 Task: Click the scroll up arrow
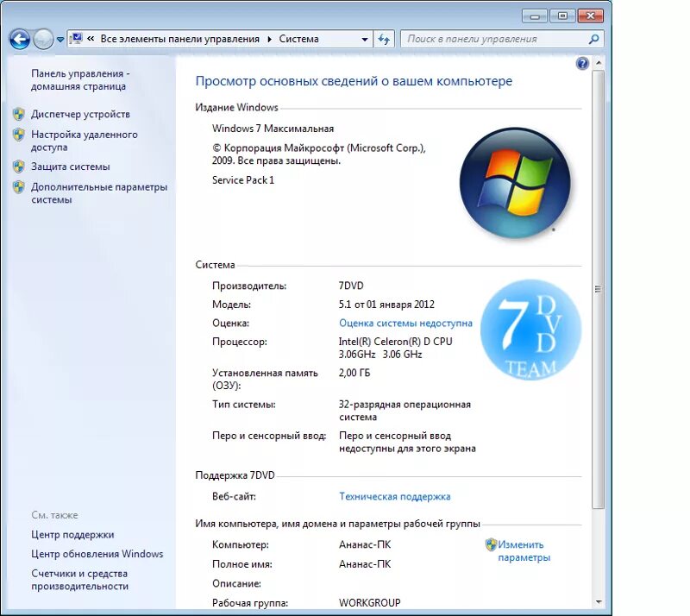coord(598,63)
